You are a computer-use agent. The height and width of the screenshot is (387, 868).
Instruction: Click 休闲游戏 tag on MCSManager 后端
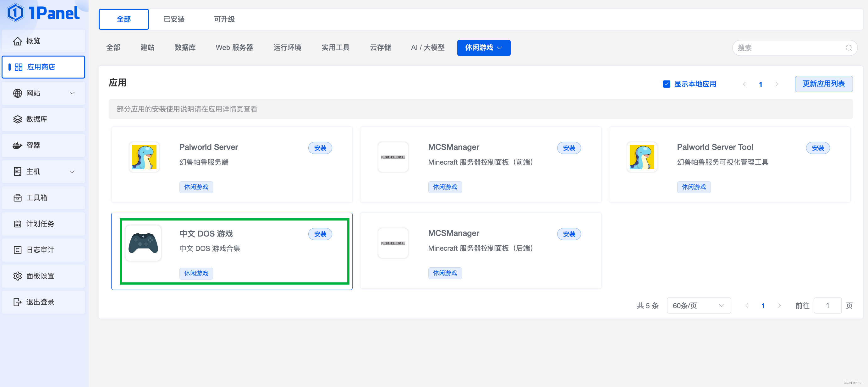pos(445,273)
